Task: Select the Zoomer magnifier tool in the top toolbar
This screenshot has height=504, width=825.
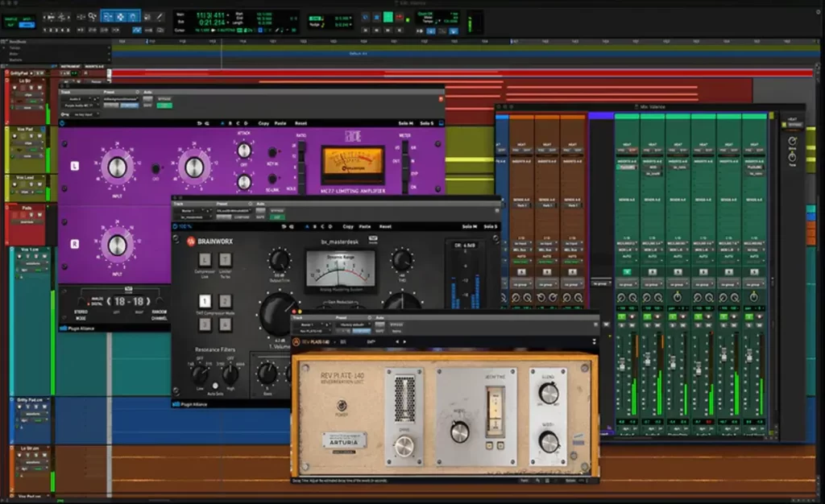Action: [93, 17]
